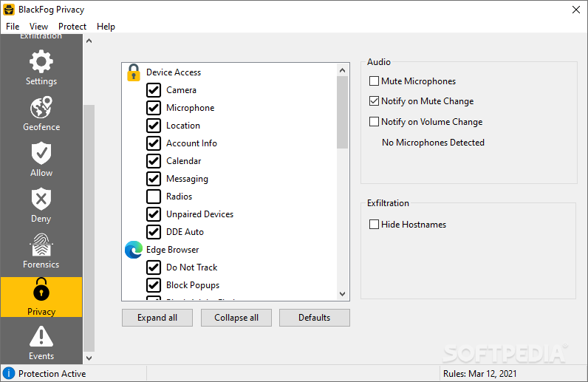The image size is (588, 382).
Task: Click the sidebar scroll up arrow
Action: tap(89, 41)
